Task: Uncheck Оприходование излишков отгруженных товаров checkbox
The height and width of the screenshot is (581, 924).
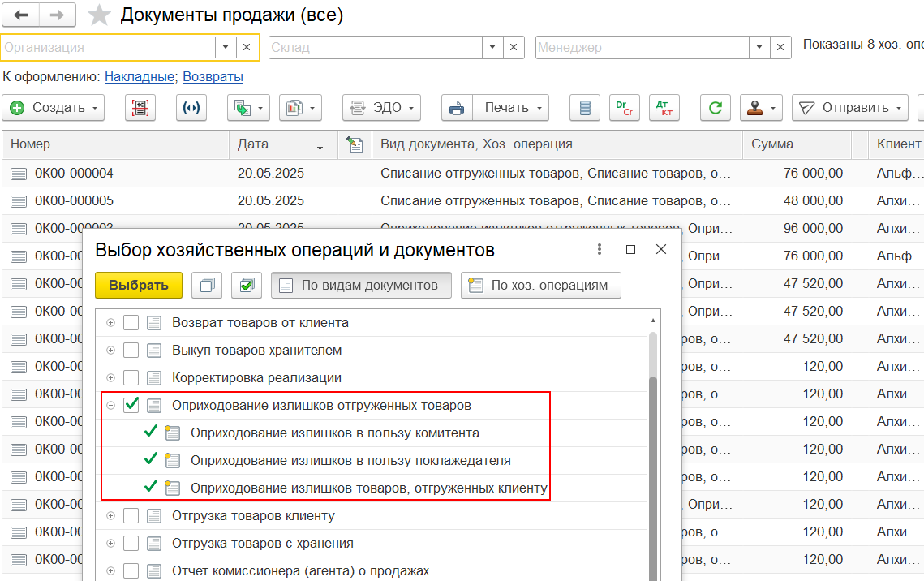Action: coord(131,405)
